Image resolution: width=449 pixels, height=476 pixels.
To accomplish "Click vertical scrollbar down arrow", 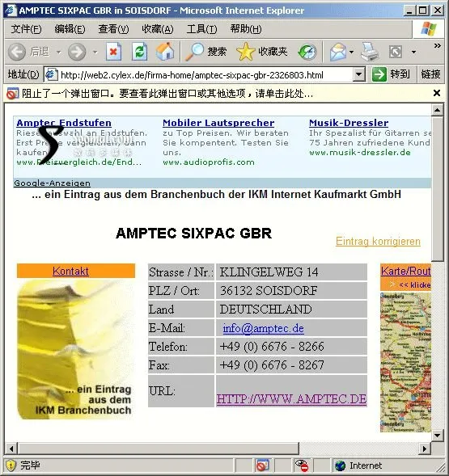I will click(437, 436).
